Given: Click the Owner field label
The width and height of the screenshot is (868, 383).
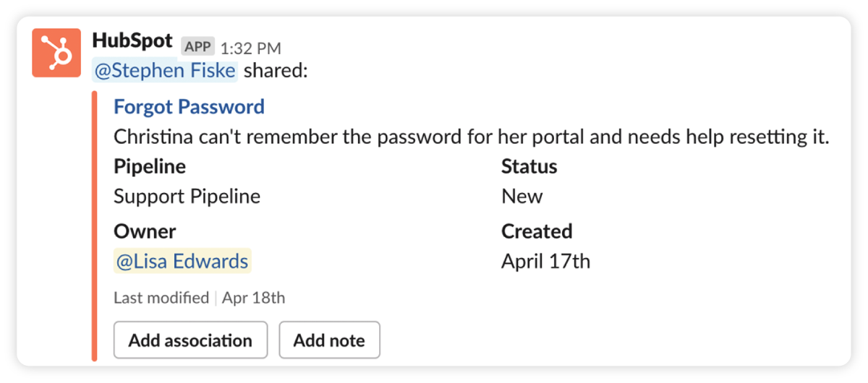Looking at the screenshot, I should tap(145, 231).
